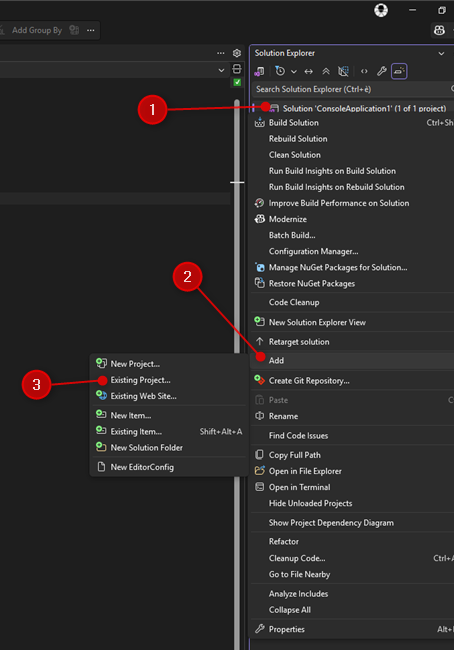This screenshot has height=650, width=454.
Task: Toggle the green checkmark indicator
Action: click(x=237, y=82)
